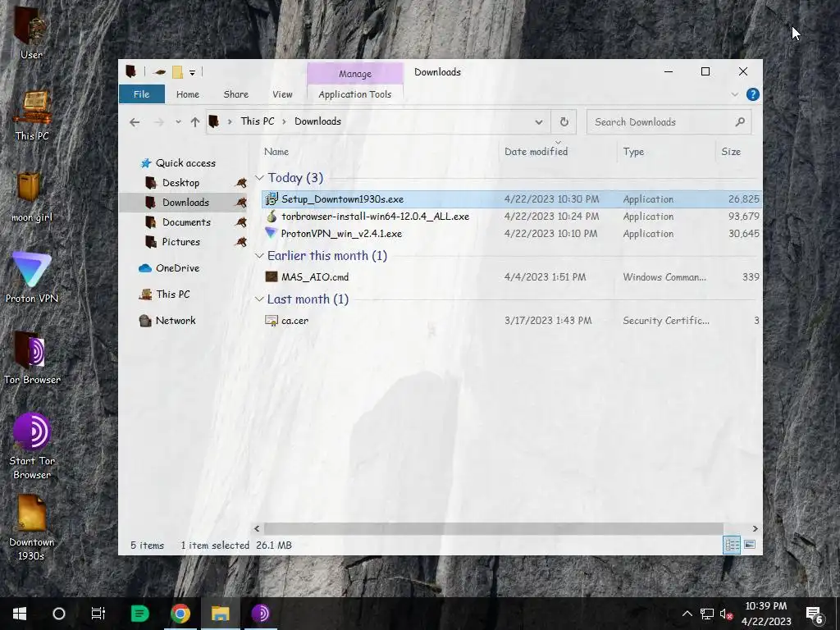Open the Share ribbon tab
Image resolution: width=840 pixels, height=630 pixels.
pyautogui.click(x=235, y=94)
